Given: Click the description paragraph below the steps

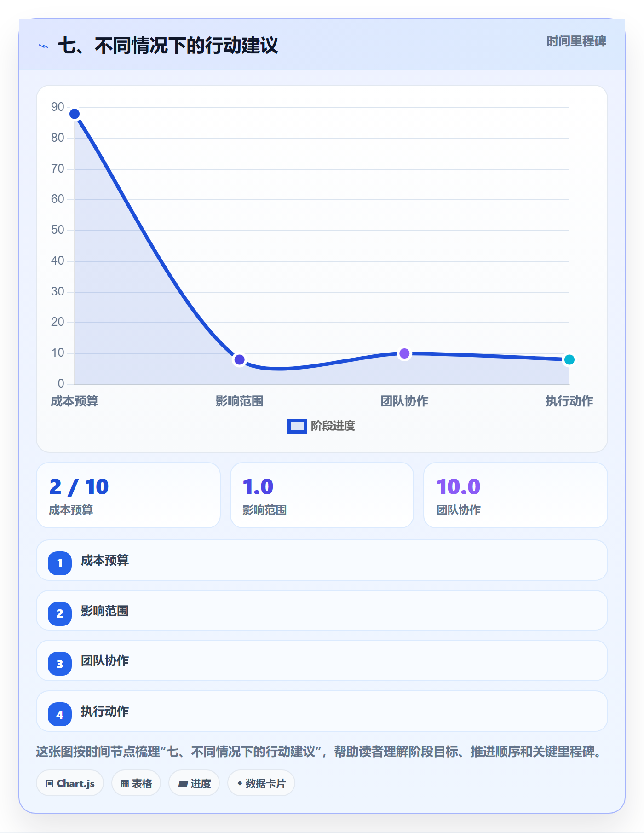Looking at the screenshot, I should tap(320, 752).
